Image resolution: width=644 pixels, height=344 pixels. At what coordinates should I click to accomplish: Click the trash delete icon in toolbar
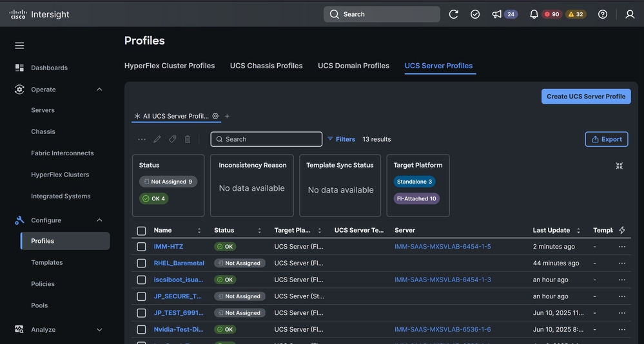pos(188,140)
